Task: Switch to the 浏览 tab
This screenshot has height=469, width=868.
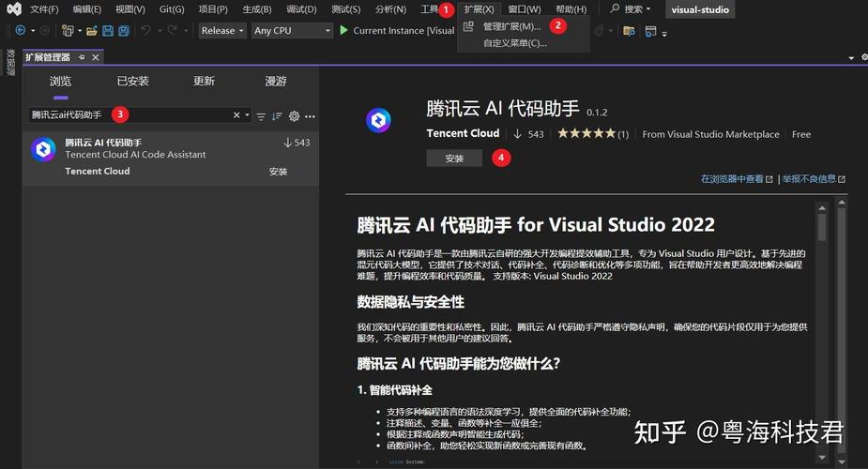Action: click(60, 82)
